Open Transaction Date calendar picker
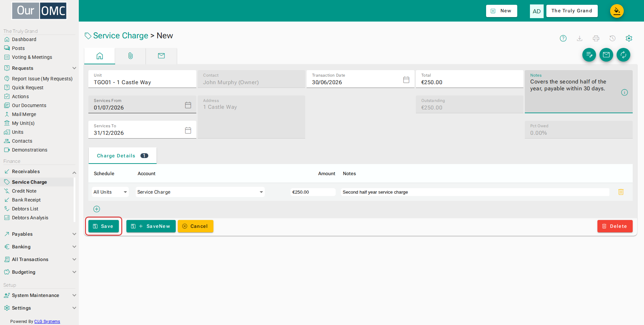Screen dimensions: 644x325 [x=406, y=80]
